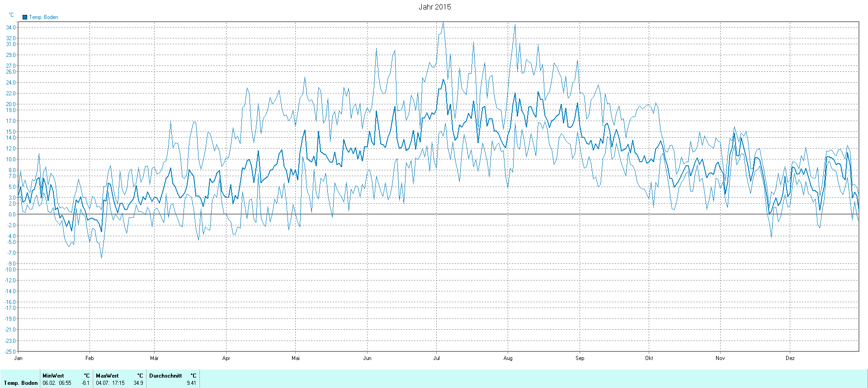Select the Feb label on the time axis
868x388 pixels.
(x=90, y=358)
